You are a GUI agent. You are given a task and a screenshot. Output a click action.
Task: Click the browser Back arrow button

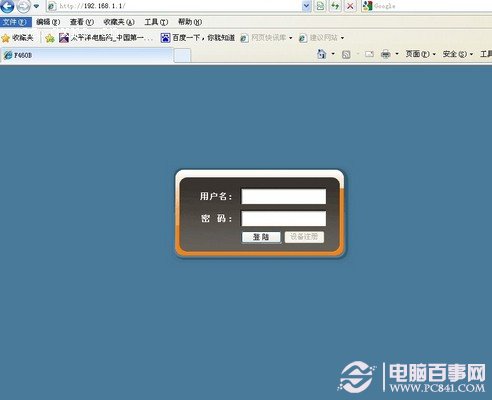(x=8, y=6)
